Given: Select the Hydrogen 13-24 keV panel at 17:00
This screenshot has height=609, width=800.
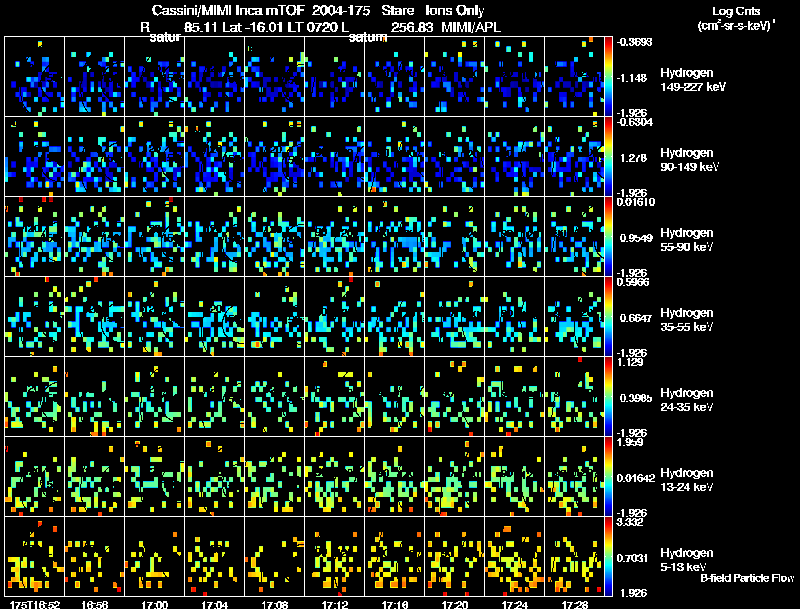Looking at the screenshot, I should pos(155,476).
